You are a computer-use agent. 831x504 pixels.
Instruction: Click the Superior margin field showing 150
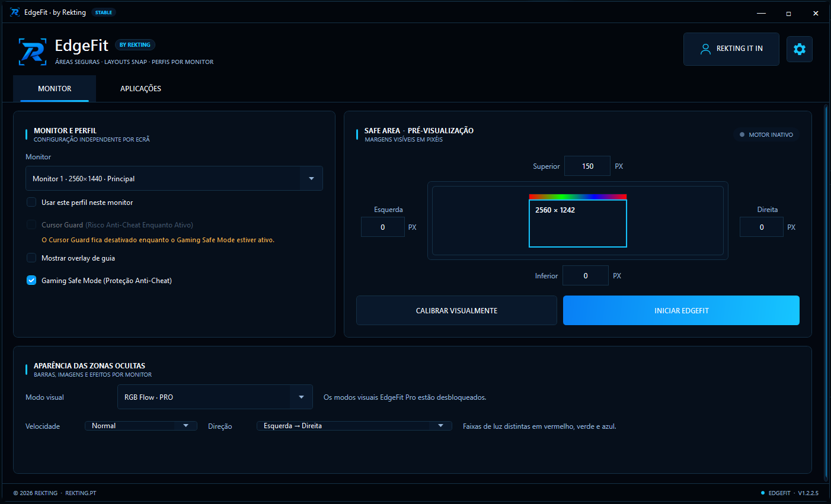click(x=587, y=166)
